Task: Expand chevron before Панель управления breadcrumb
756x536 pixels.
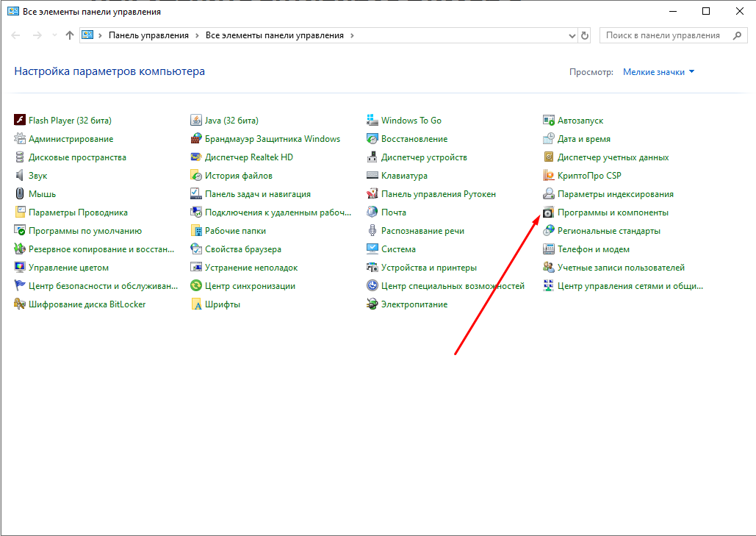Action: [100, 35]
